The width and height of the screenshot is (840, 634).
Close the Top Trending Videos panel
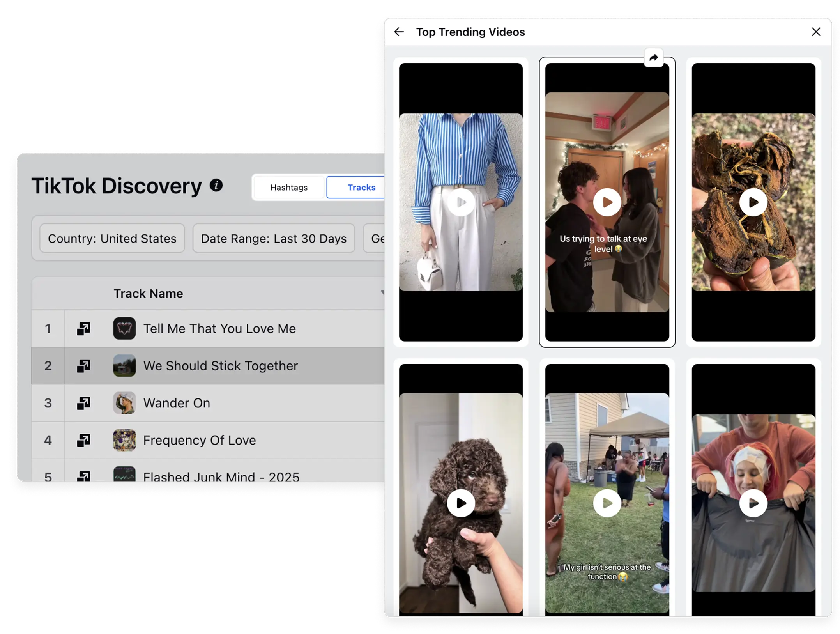(x=816, y=32)
